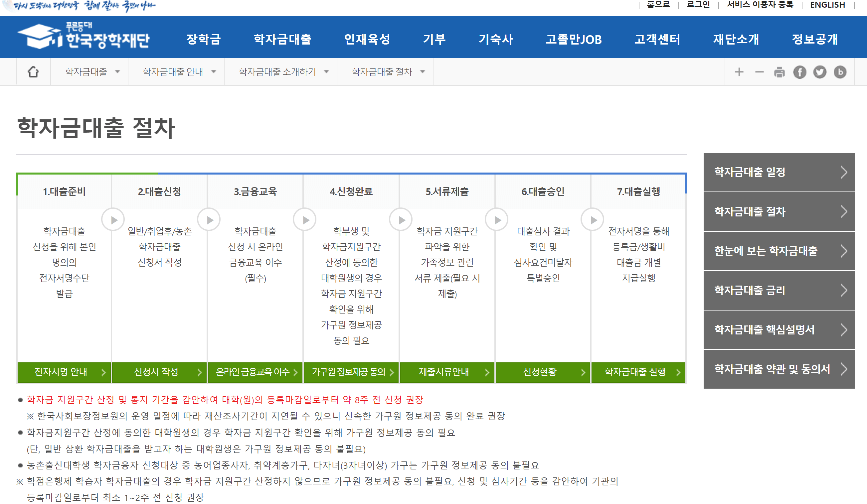Expand the 학자금대출 breadcrumb dropdown
The width and height of the screenshot is (867, 504).
click(91, 71)
